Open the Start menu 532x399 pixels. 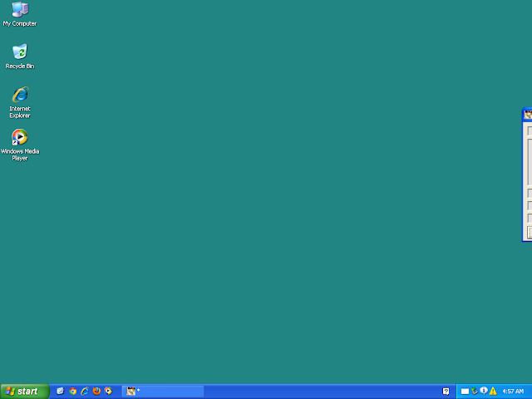(24, 392)
